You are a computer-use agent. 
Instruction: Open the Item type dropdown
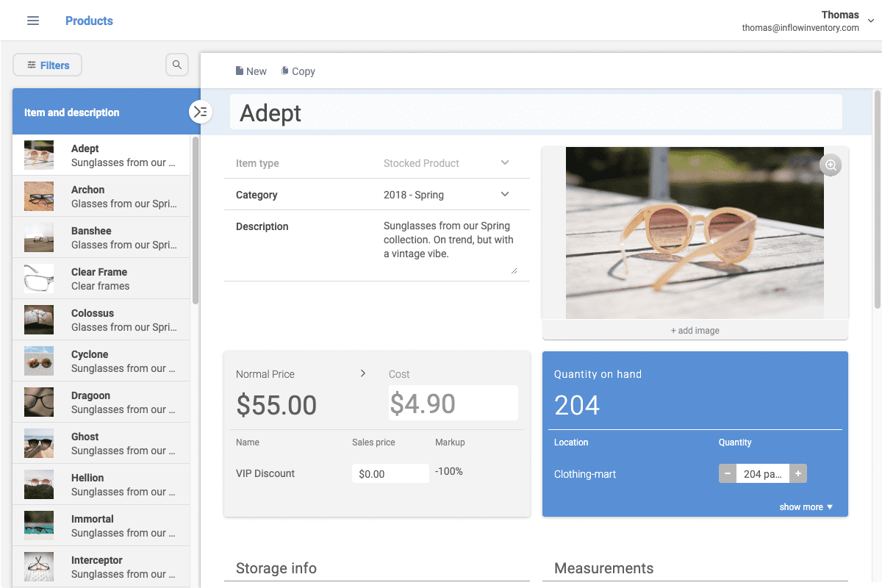pos(504,162)
